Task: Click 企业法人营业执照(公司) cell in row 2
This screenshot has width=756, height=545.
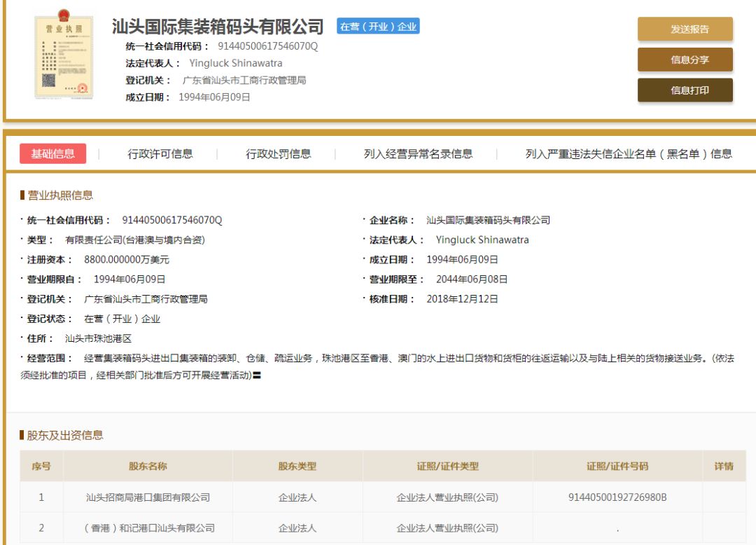Action: click(x=447, y=528)
